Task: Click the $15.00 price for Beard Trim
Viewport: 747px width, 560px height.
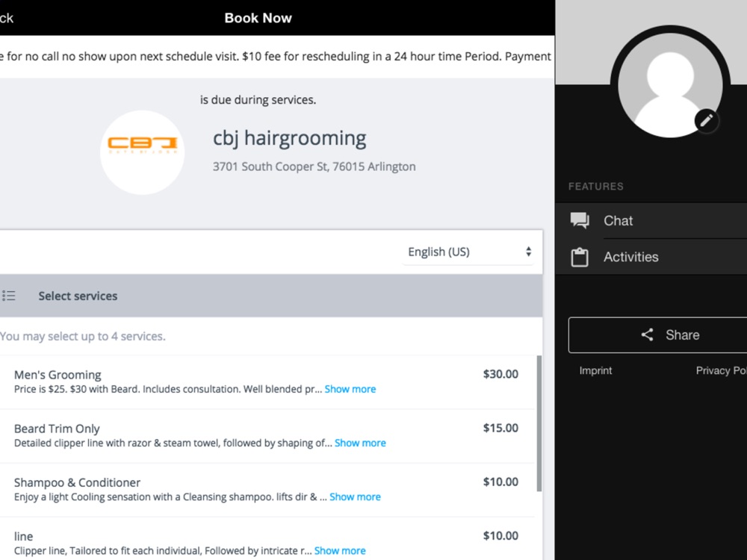Action: coord(500,428)
